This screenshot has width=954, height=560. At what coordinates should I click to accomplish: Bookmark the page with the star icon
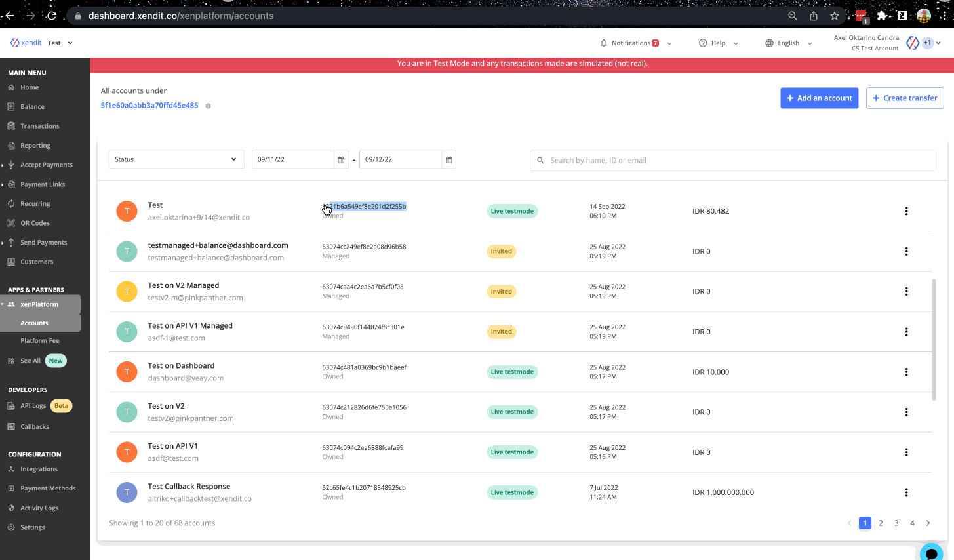click(835, 16)
